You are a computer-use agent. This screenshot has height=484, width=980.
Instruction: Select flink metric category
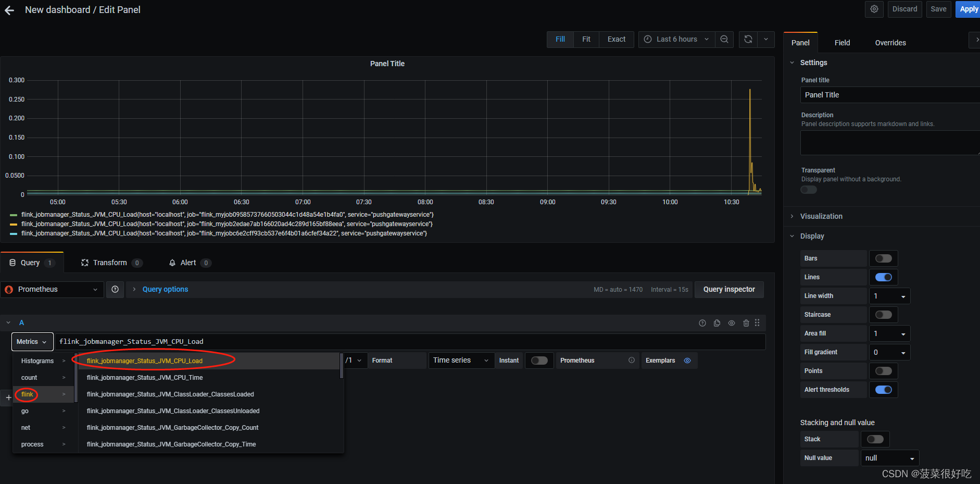tap(43, 394)
